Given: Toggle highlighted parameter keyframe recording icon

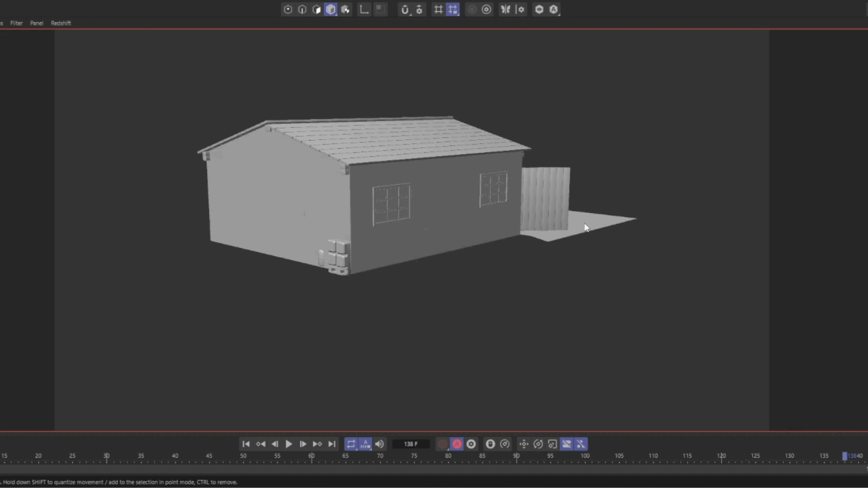Looking at the screenshot, I should tap(566, 444).
